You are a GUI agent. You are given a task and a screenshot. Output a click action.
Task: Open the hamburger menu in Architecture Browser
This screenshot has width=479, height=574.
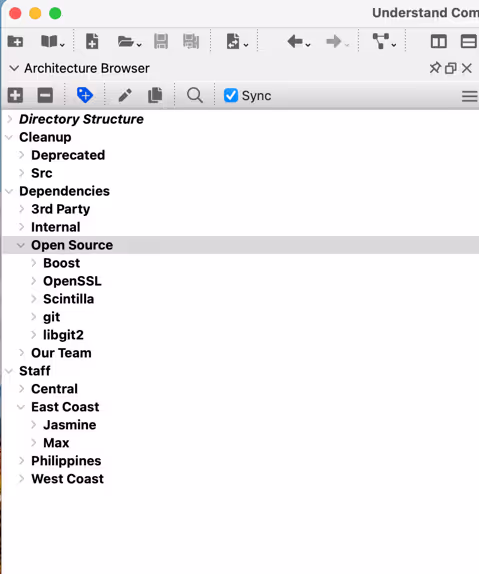pos(469,96)
